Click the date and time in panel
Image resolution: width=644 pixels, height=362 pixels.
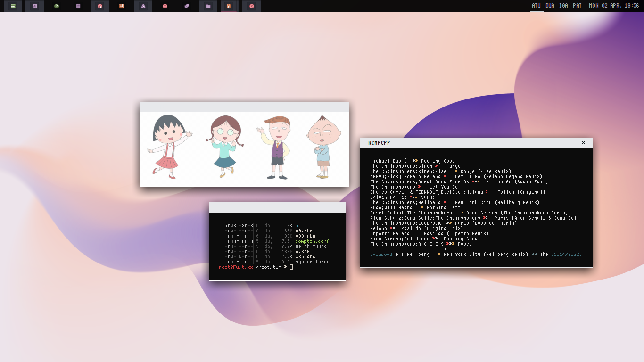(x=614, y=6)
